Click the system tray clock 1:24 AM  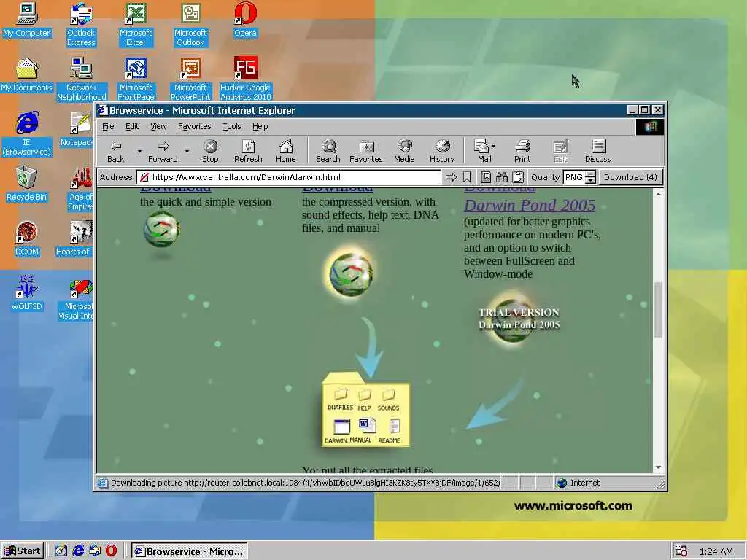[716, 551]
